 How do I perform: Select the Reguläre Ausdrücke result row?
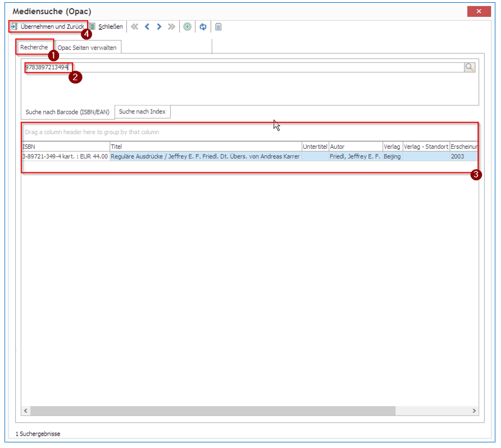250,157
